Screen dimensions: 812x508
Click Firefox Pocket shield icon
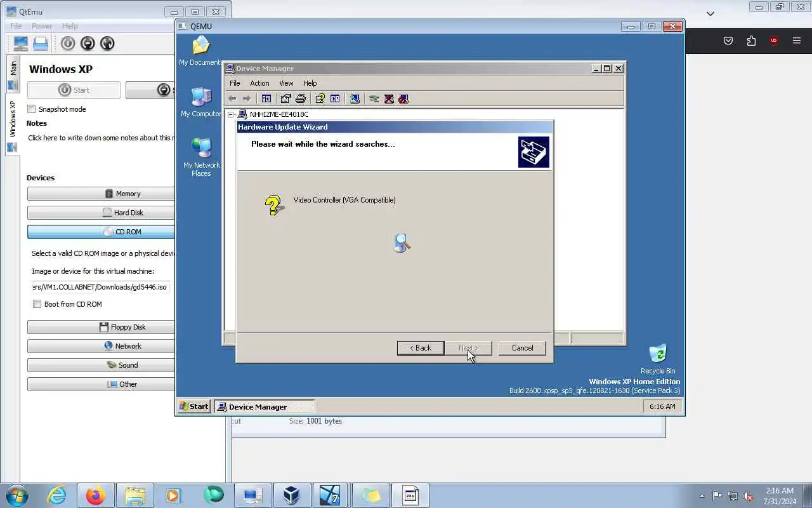tap(728, 41)
